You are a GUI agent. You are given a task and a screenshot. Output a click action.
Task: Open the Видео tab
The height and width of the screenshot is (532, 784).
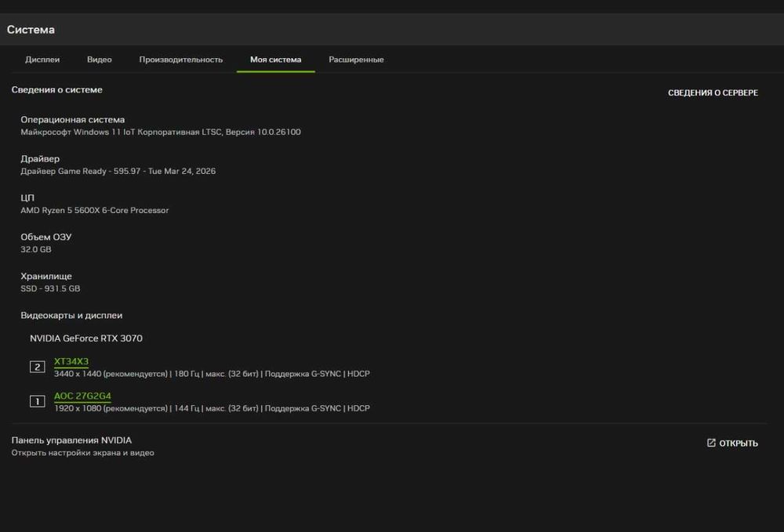(100, 60)
